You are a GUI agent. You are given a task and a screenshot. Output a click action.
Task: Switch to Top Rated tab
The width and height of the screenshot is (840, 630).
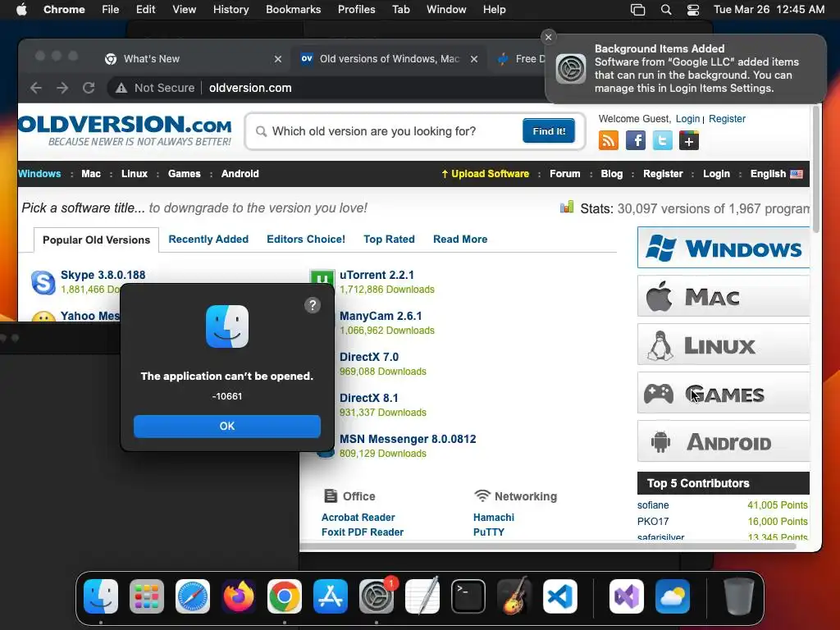(x=389, y=239)
